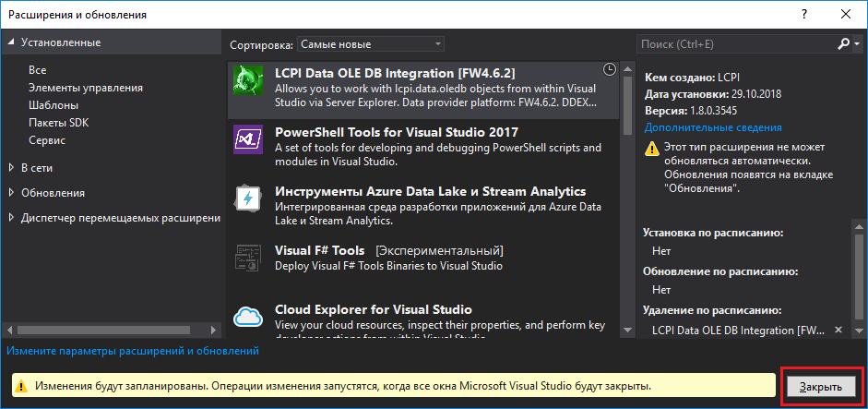Click the warning icon in details pane

pos(653,149)
